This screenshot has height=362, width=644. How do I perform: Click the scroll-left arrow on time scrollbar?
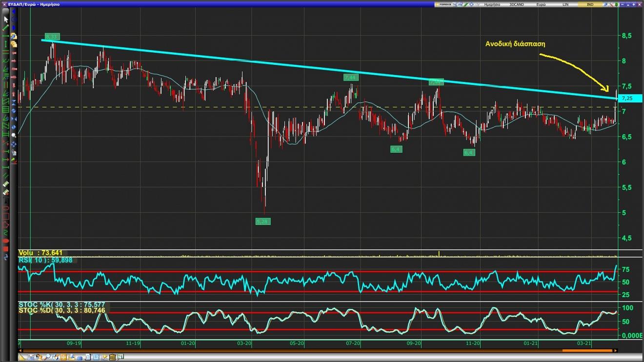tap(20, 351)
